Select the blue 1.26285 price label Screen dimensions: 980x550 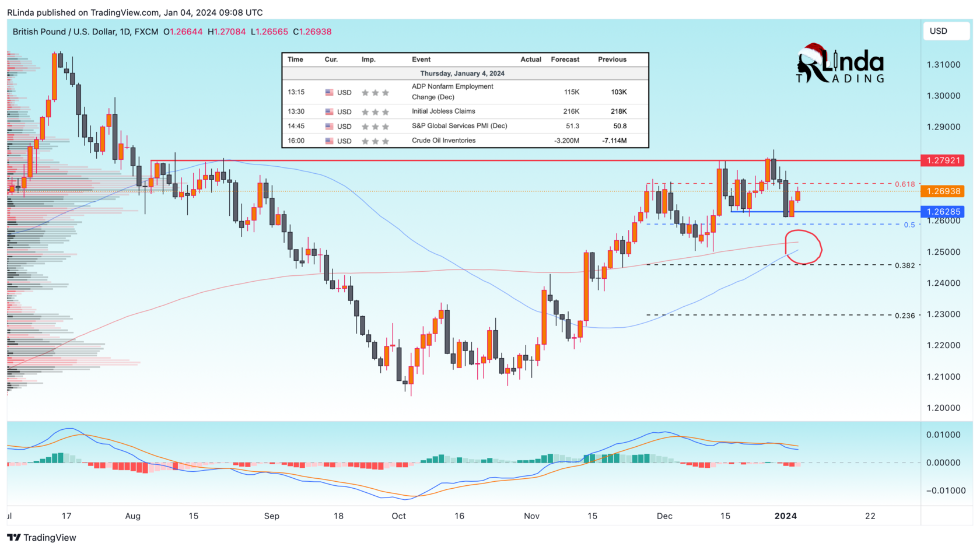(943, 212)
